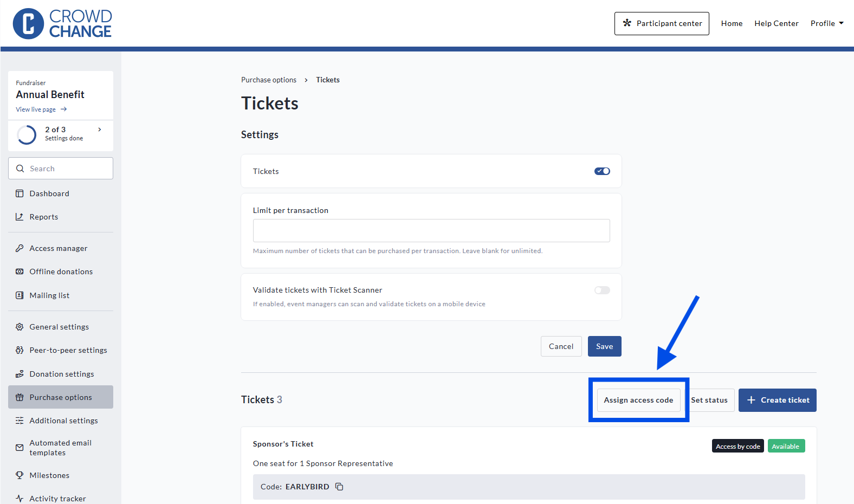Go to Peer-to-peer settings

(x=68, y=350)
